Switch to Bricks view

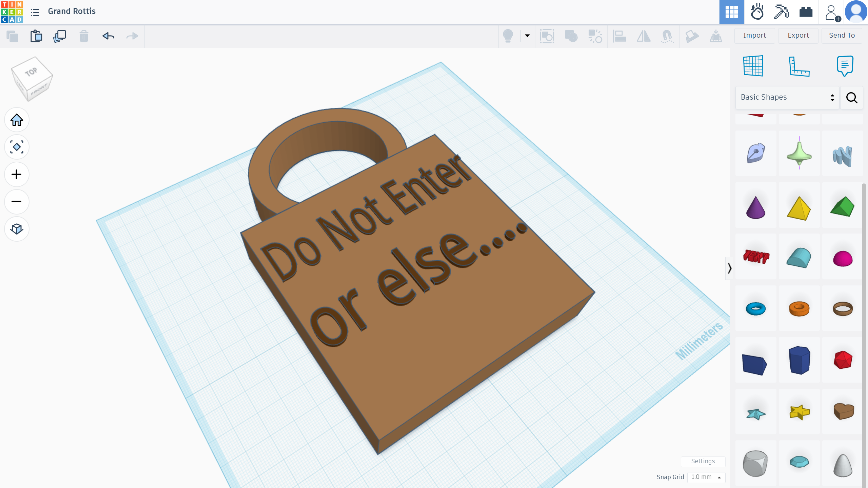(x=806, y=12)
